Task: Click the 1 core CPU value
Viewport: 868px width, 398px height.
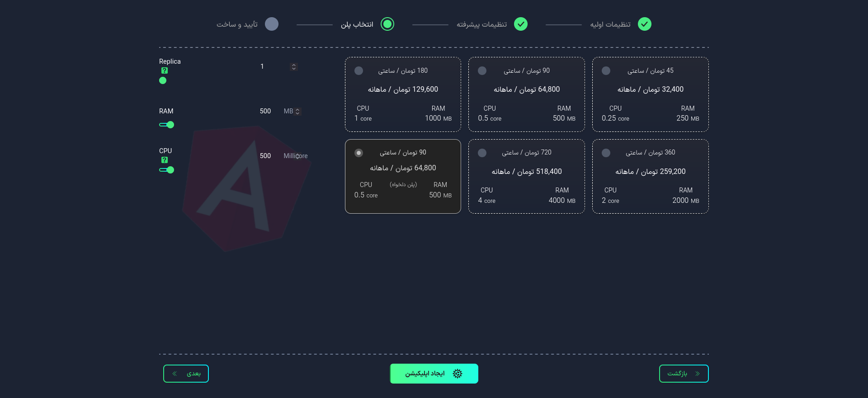Action: coord(363,118)
